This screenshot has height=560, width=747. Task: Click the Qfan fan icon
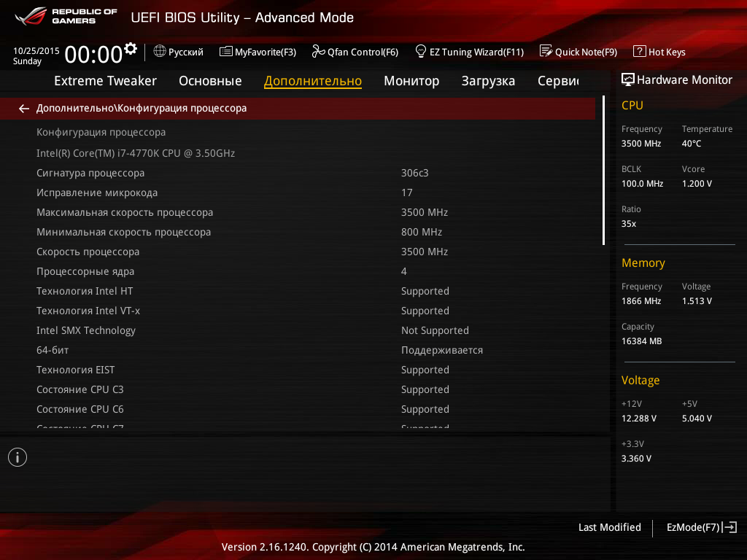(318, 51)
